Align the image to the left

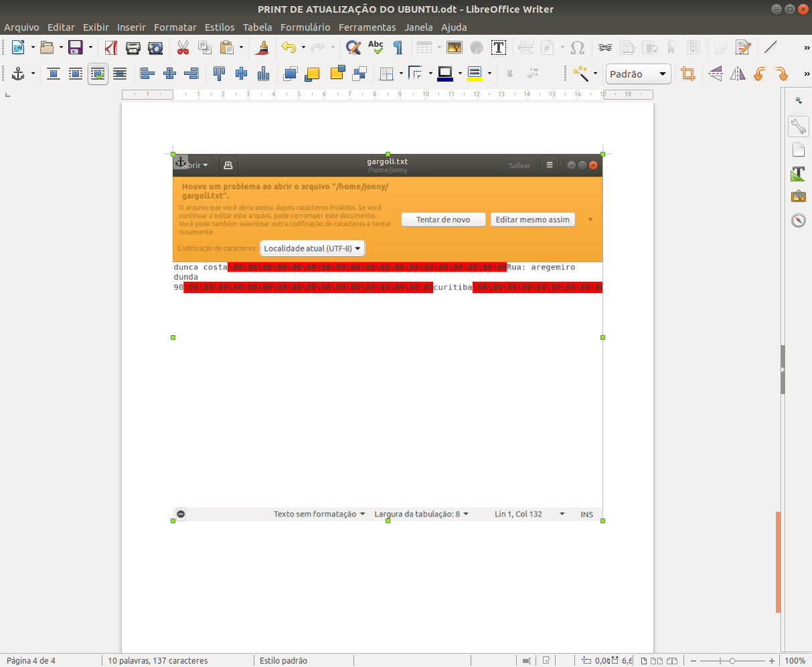148,74
